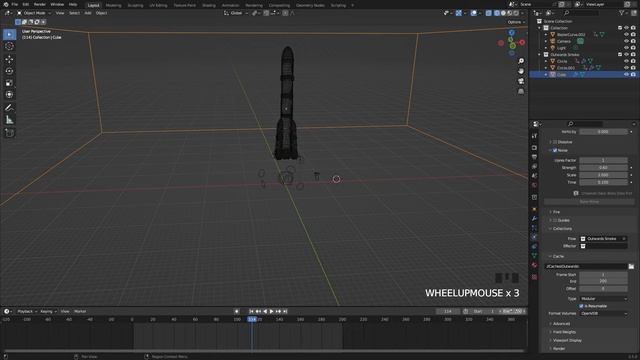The width and height of the screenshot is (640, 360).
Task: Adjust the noise Strength slider value
Action: pos(603,168)
